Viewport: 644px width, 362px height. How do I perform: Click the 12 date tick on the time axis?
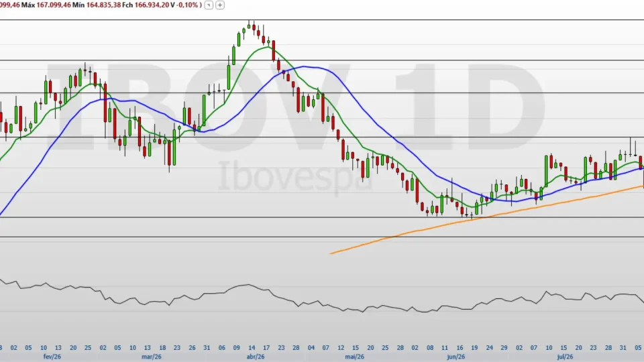341,348
